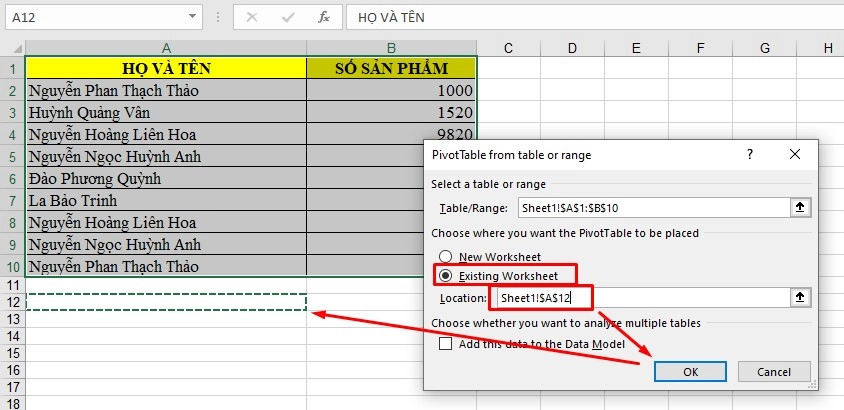Select the Existing Worksheet radio option
Image resolution: width=844 pixels, height=410 pixels.
point(446,275)
